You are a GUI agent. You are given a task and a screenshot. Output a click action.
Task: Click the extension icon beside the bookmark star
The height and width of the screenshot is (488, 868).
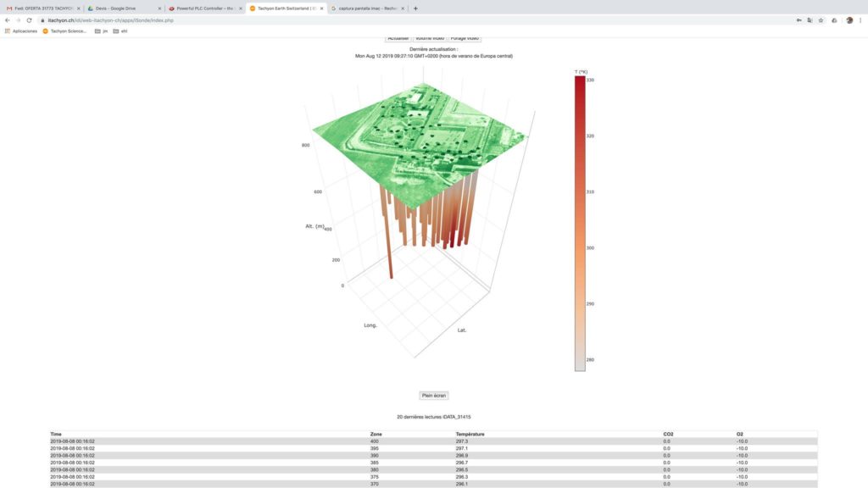(834, 20)
